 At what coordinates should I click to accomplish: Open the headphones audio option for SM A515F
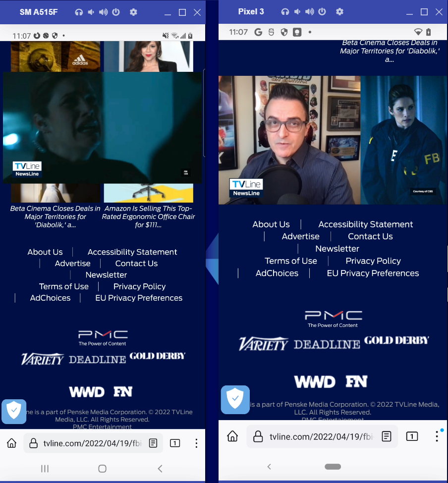coord(79,13)
